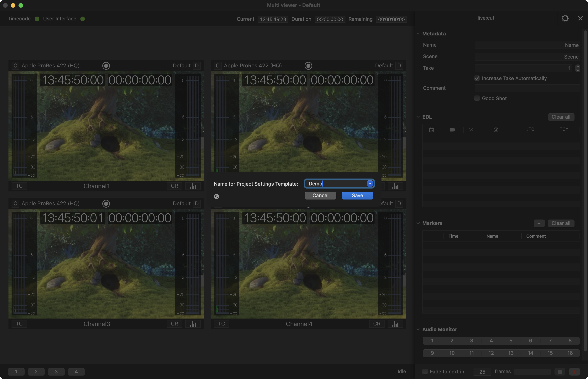Toggle CR button for Channel3
Viewport: 588px width, 379px height.
click(x=175, y=324)
